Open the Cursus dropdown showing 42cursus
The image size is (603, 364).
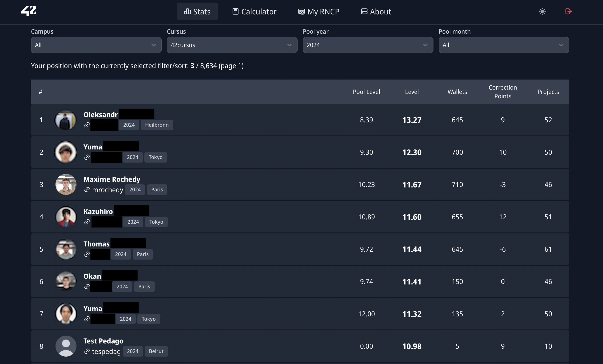(x=232, y=45)
